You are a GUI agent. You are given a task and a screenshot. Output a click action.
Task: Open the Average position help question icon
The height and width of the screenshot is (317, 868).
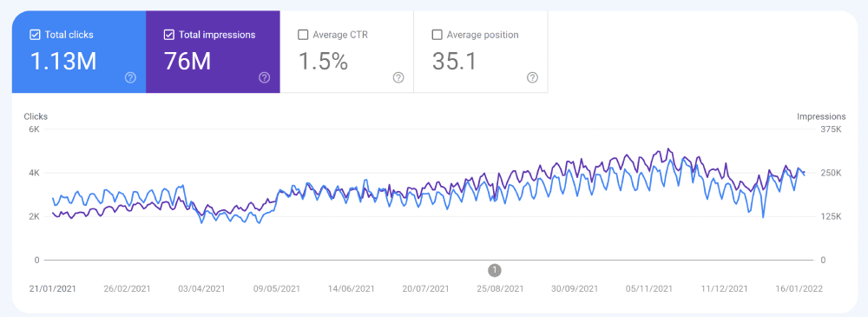[x=533, y=77]
